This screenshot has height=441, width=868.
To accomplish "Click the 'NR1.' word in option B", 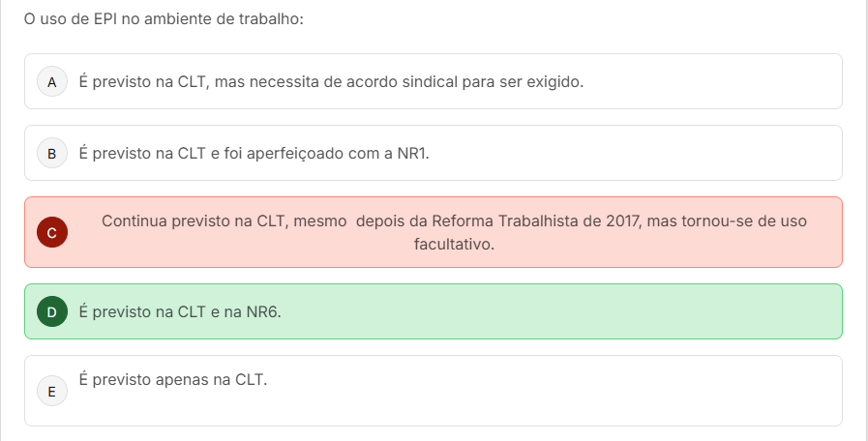I will [413, 153].
